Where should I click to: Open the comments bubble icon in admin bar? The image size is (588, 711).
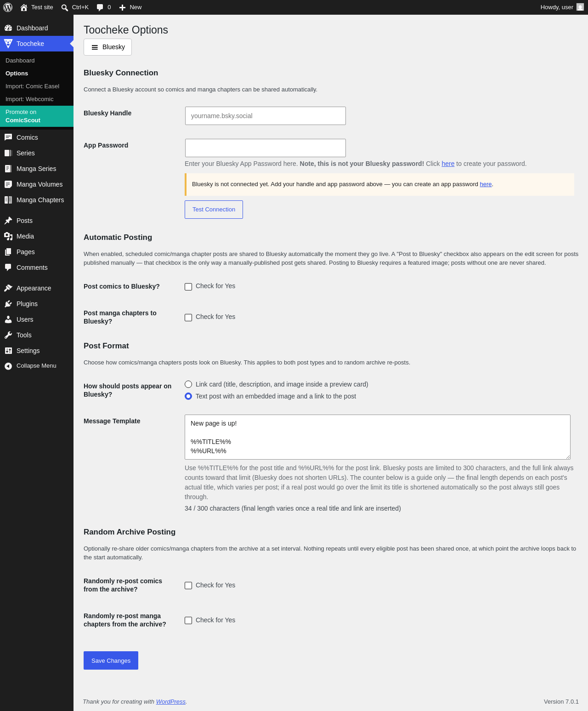point(100,7)
